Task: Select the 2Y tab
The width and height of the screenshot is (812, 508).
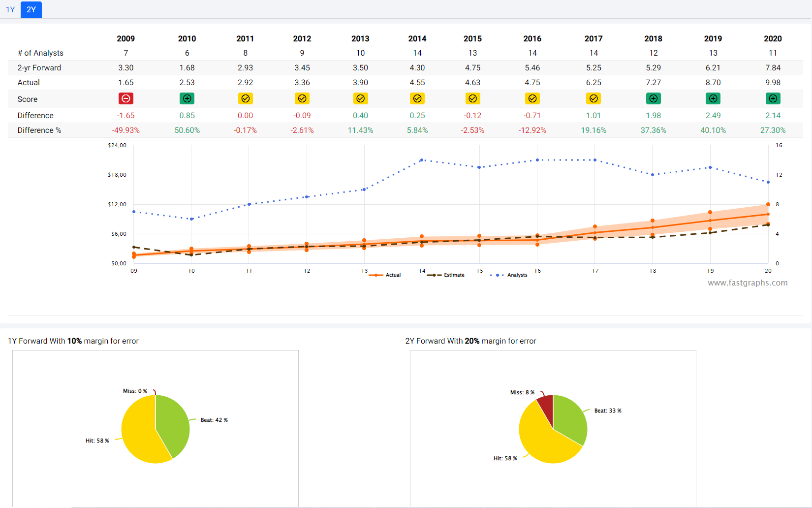Action: 31,10
